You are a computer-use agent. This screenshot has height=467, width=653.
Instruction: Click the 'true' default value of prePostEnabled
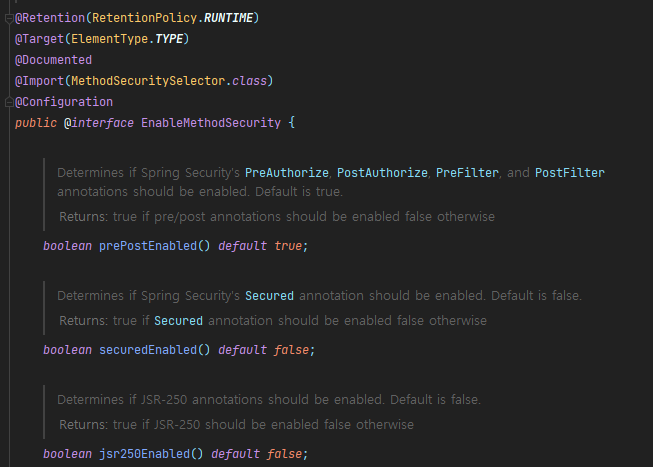288,246
